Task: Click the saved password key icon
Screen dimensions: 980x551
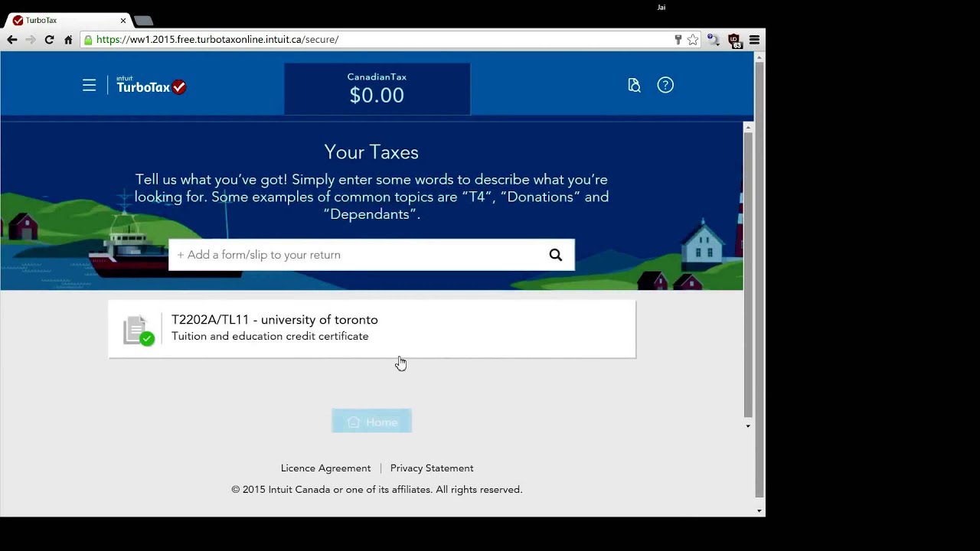Action: pyautogui.click(x=678, y=40)
